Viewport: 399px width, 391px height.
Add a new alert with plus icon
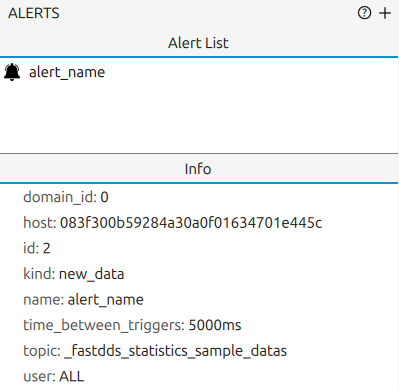pyautogui.click(x=385, y=13)
